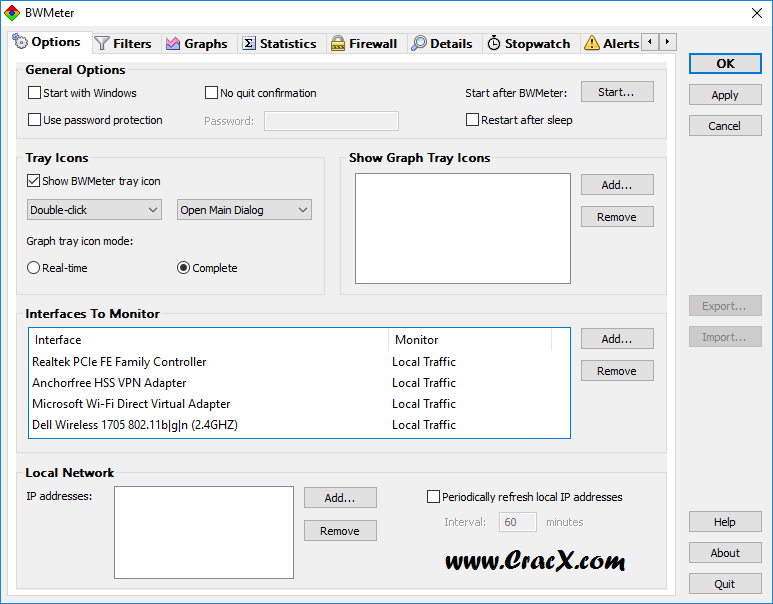Click Add... for Show Graph Tray Icons
This screenshot has width=773, height=604.
[617, 185]
